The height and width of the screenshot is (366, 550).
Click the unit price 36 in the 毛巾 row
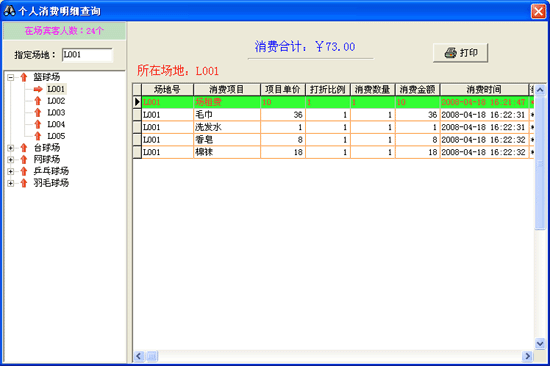(283, 115)
